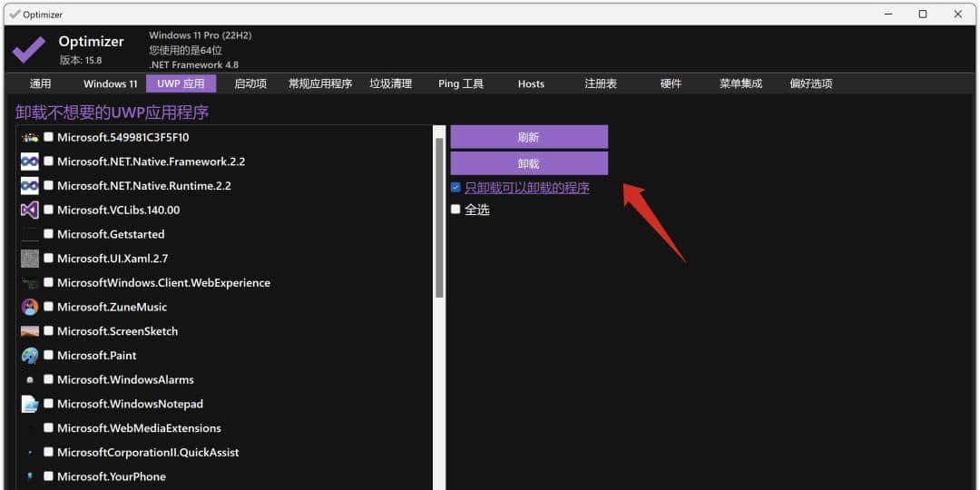Click the VCLibs.140.00 Visual Studio icon
Screen dimensions: 980x490
click(x=29, y=210)
